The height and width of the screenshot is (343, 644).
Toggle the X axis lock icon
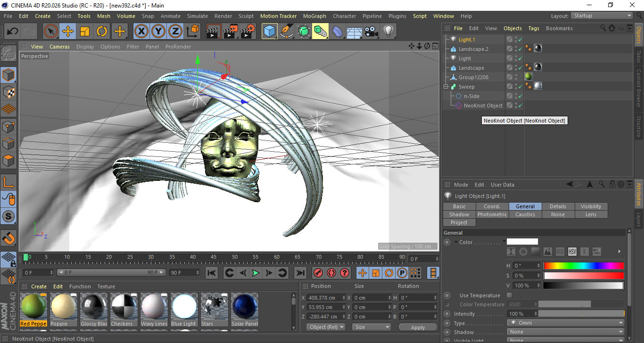click(x=141, y=32)
